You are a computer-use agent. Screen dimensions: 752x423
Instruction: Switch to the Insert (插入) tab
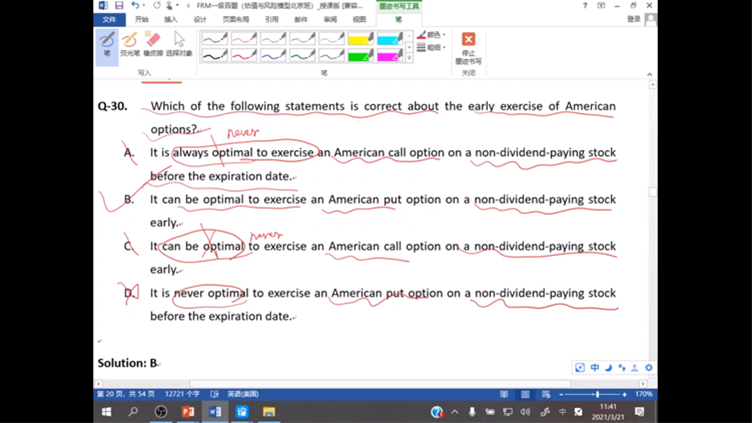(x=171, y=19)
